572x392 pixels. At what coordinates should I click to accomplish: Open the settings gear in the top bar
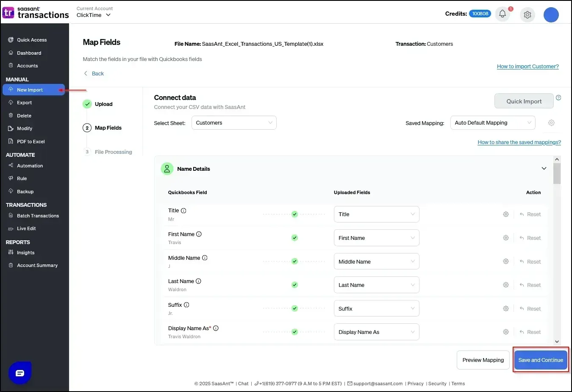pyautogui.click(x=528, y=15)
